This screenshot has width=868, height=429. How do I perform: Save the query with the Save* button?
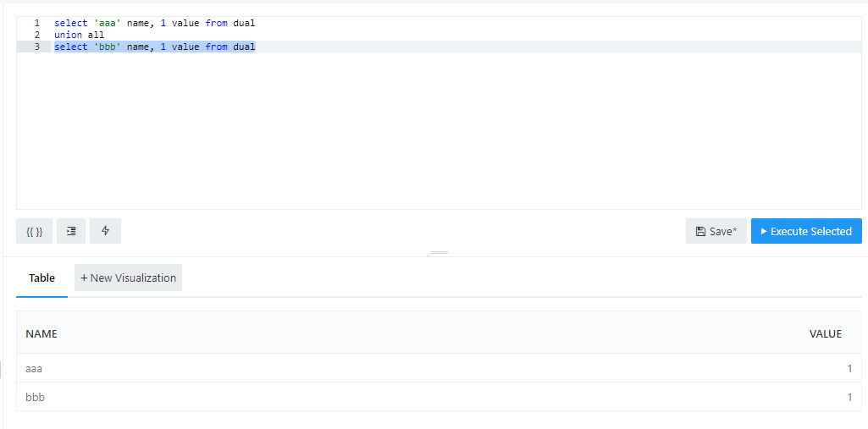[716, 231]
